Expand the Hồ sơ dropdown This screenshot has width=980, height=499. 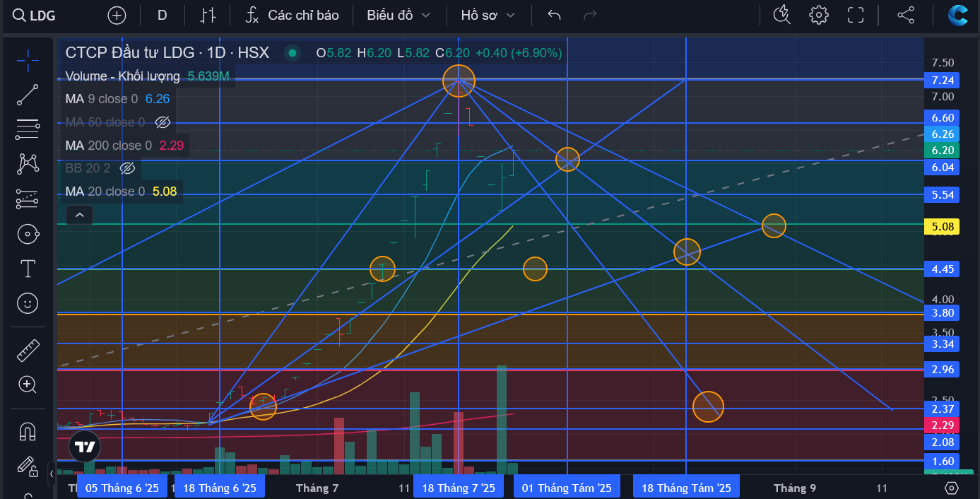[x=488, y=15]
